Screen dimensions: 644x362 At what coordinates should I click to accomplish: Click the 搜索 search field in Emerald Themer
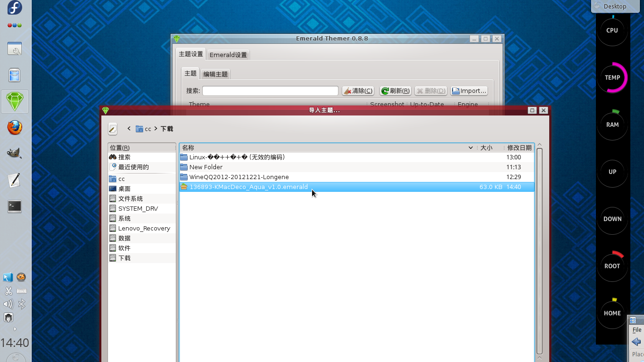click(x=270, y=90)
